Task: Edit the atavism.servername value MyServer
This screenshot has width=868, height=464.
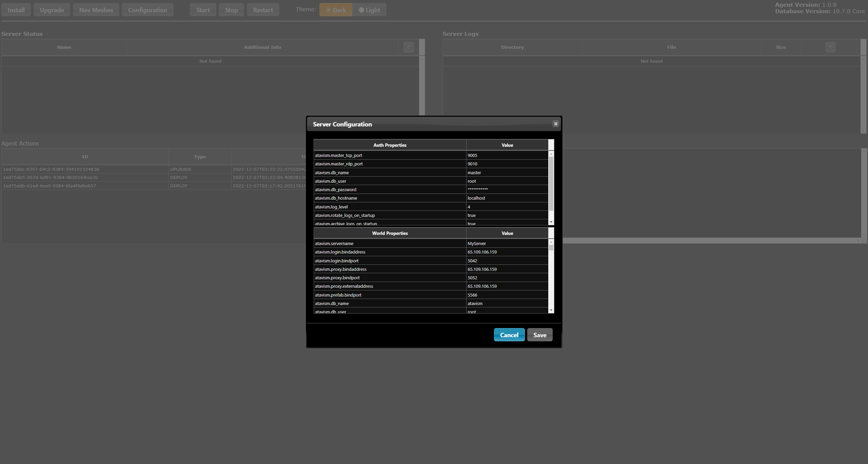Action: [x=507, y=243]
